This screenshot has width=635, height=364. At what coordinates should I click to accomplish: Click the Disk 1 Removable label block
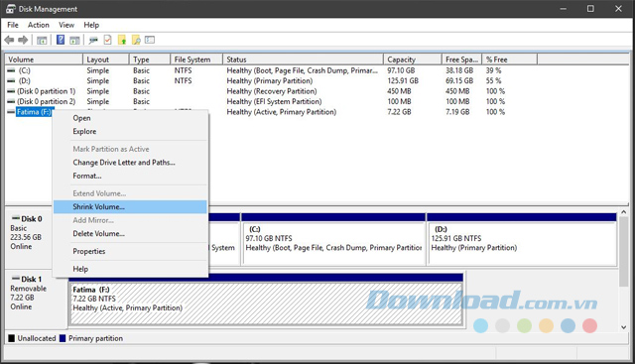click(x=37, y=299)
